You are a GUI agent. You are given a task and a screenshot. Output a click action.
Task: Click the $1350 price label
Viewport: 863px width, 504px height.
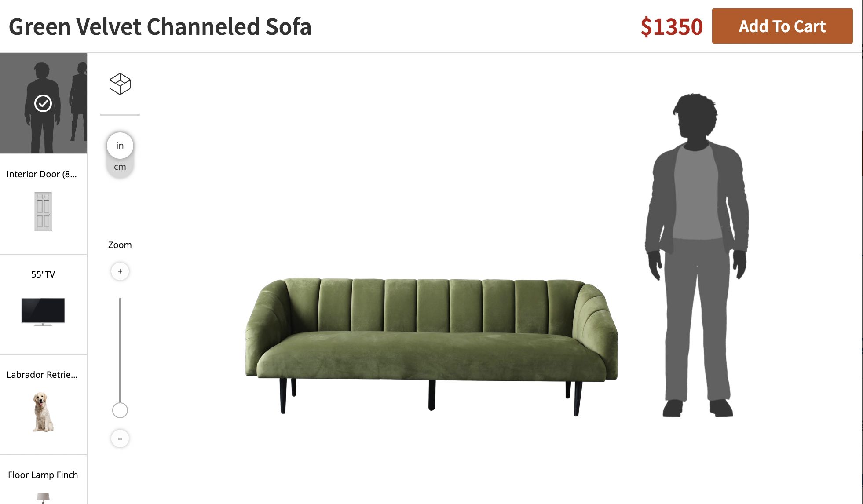click(x=672, y=27)
